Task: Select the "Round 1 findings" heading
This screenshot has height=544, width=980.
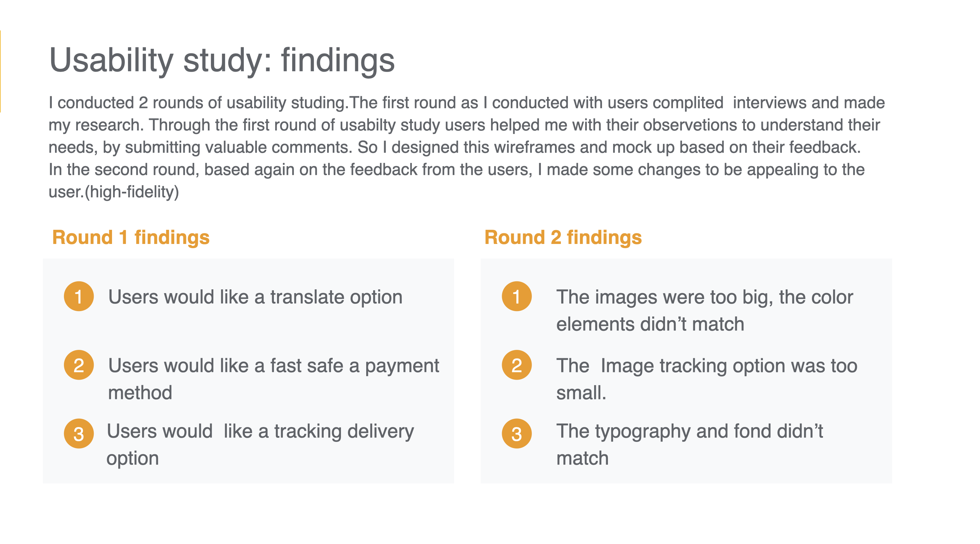Action: (131, 237)
